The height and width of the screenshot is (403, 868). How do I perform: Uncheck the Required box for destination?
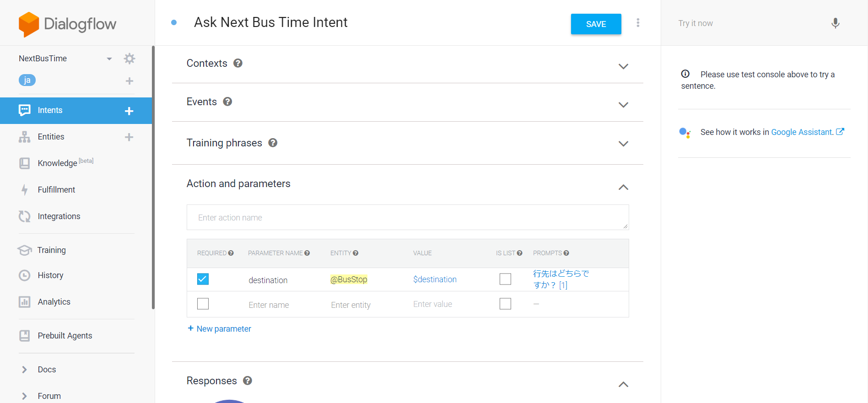[203, 279]
